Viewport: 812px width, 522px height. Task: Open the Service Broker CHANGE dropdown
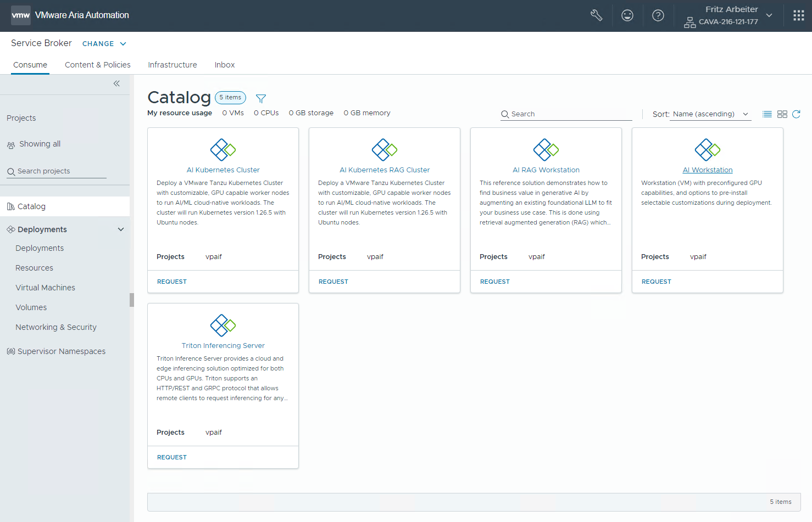coord(104,44)
